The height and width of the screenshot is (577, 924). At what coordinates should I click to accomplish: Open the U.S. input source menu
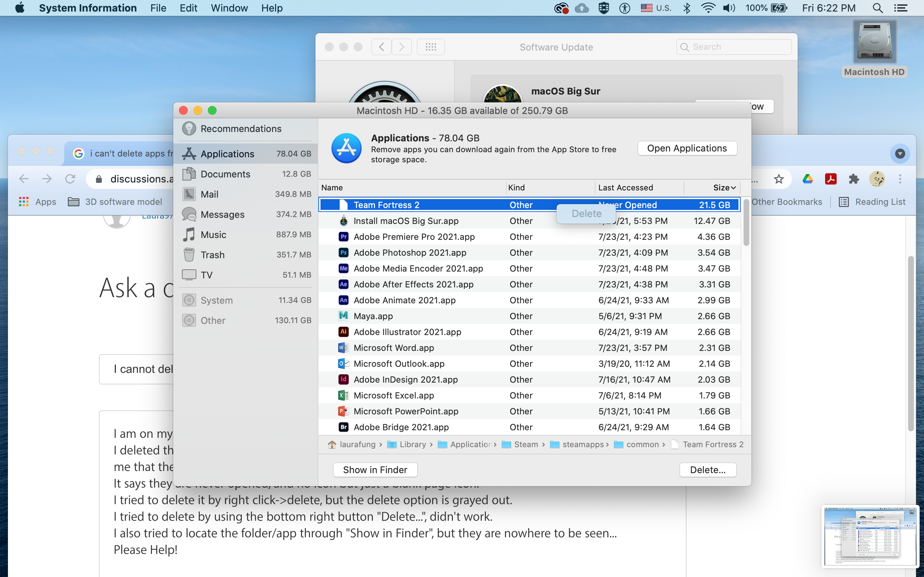656,8
